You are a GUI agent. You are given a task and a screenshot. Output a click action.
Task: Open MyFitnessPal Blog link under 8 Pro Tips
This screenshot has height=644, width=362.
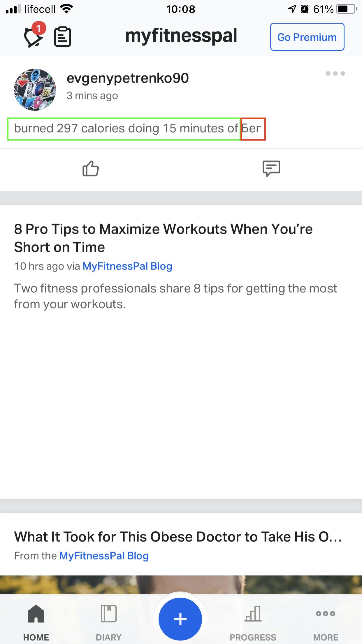(127, 266)
